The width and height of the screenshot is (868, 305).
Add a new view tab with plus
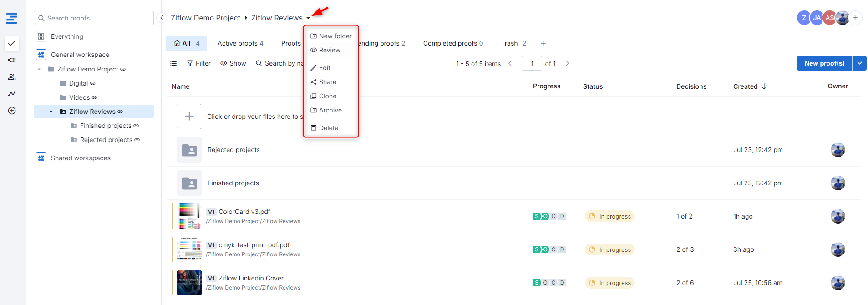543,43
